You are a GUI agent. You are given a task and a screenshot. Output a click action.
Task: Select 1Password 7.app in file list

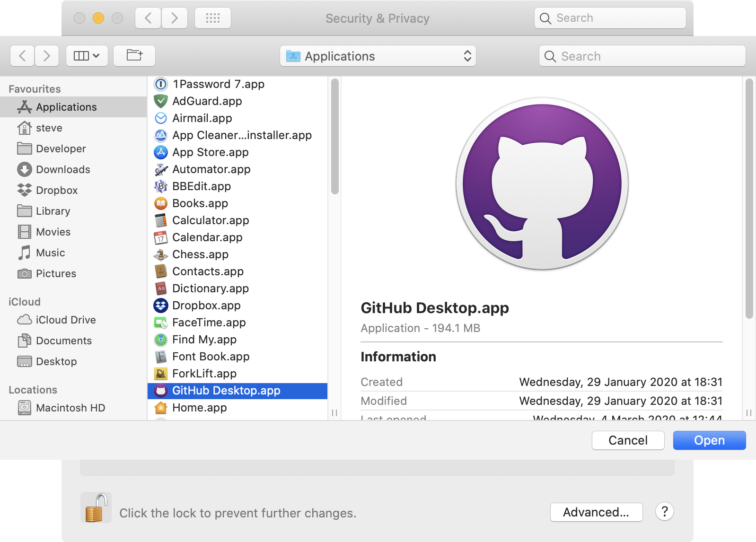237,84
